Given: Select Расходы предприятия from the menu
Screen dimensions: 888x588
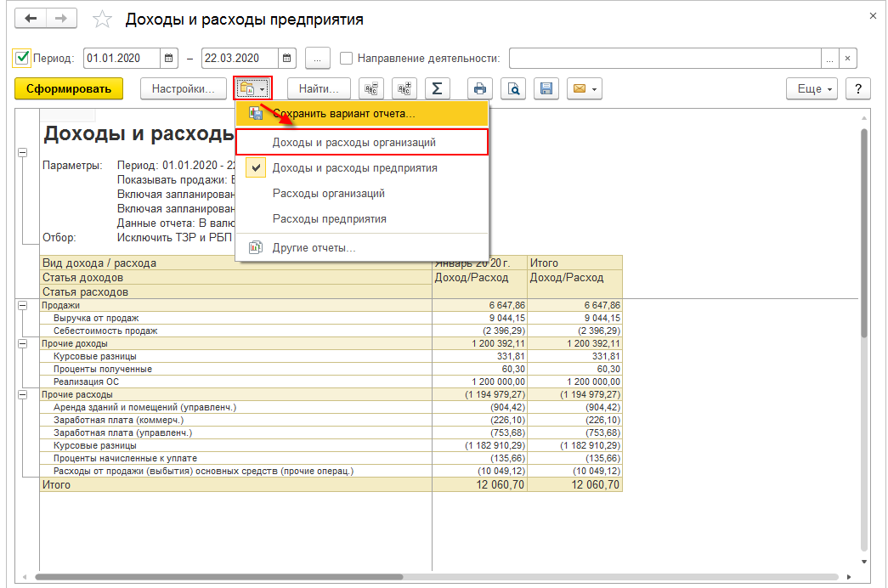Looking at the screenshot, I should click(329, 218).
